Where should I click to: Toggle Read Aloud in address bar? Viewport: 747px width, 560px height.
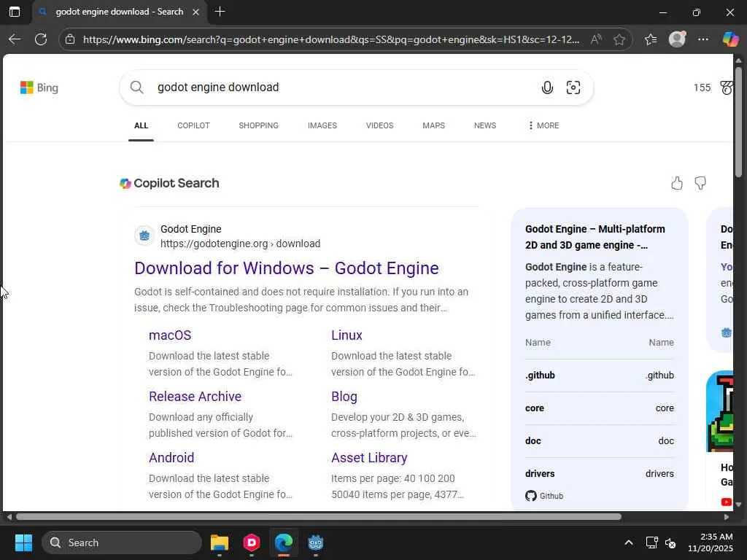click(596, 39)
